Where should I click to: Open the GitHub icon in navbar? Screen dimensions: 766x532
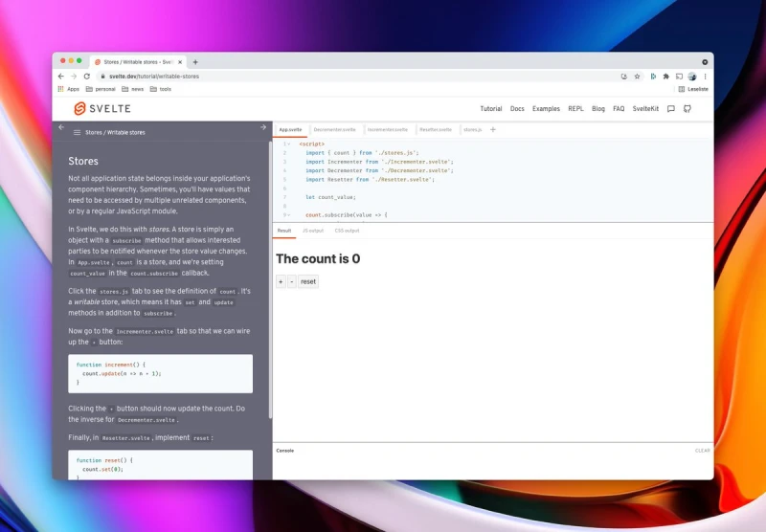(x=686, y=109)
